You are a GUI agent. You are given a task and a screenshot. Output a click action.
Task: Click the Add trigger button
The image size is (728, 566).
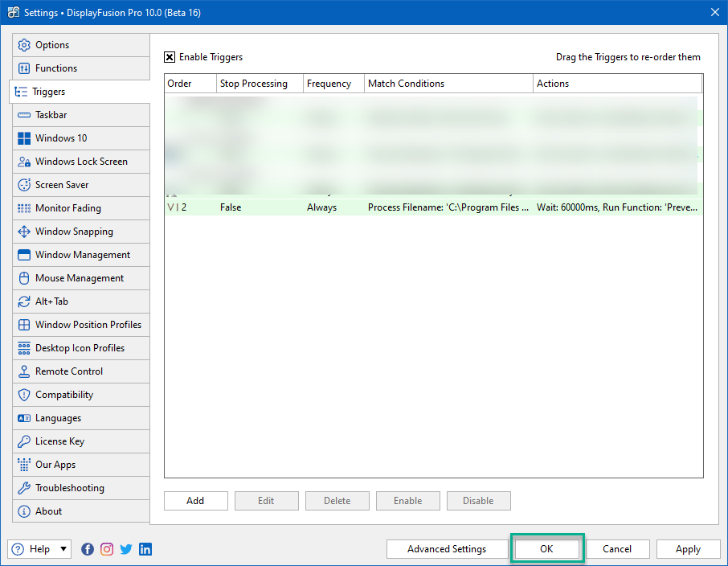(x=195, y=501)
